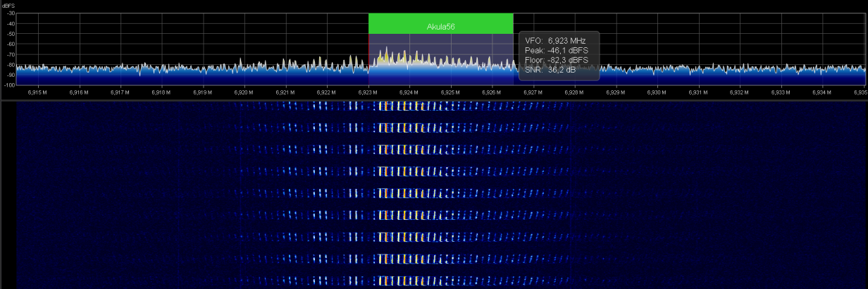This screenshot has width=868, height=289.
Task: Click the VFO 6,923 MHz readout line
Action: [557, 42]
